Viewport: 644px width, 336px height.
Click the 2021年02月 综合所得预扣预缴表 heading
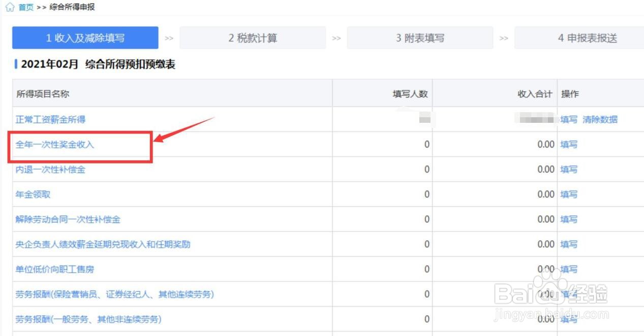click(98, 64)
